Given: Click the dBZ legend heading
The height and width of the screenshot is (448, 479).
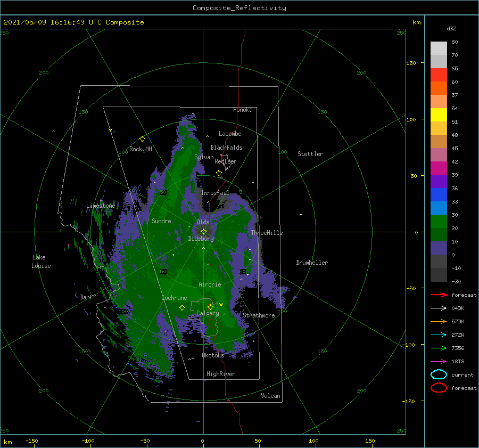Looking at the screenshot, I should click(x=451, y=28).
